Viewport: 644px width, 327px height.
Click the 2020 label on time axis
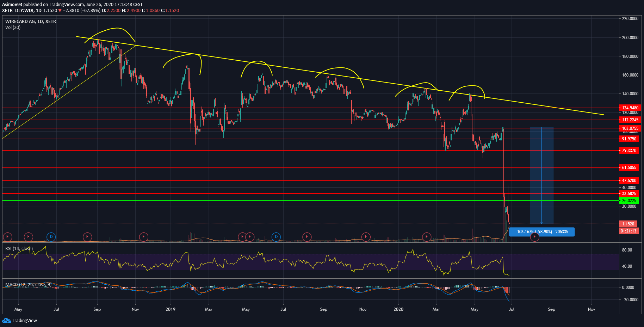(x=398, y=309)
